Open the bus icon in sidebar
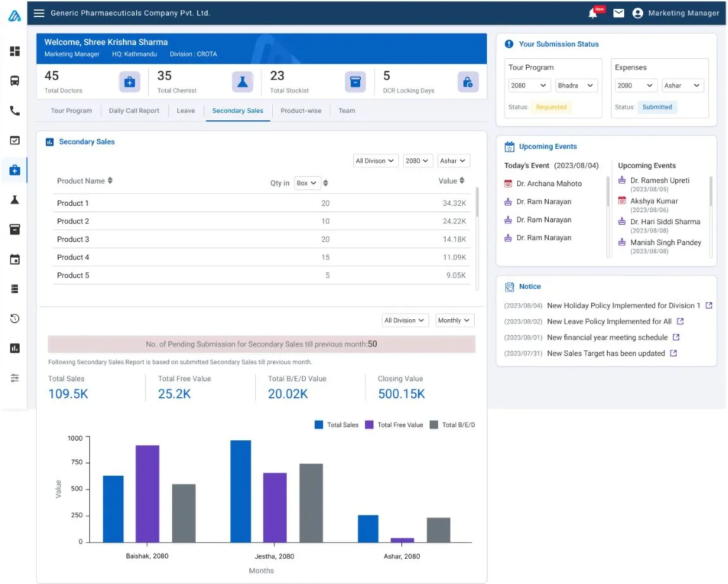 click(15, 81)
